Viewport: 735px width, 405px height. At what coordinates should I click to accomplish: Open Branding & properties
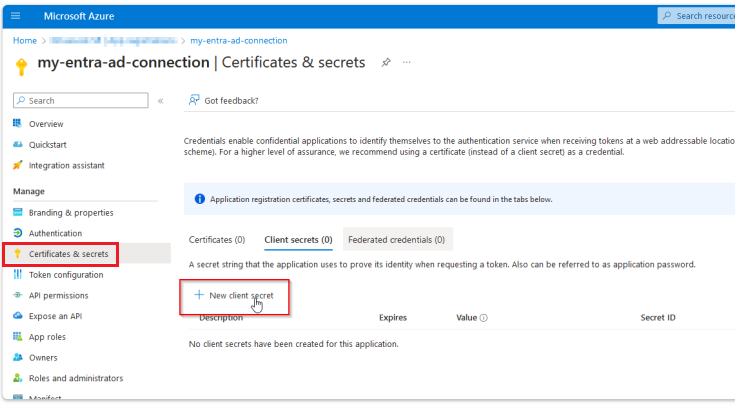[71, 213]
